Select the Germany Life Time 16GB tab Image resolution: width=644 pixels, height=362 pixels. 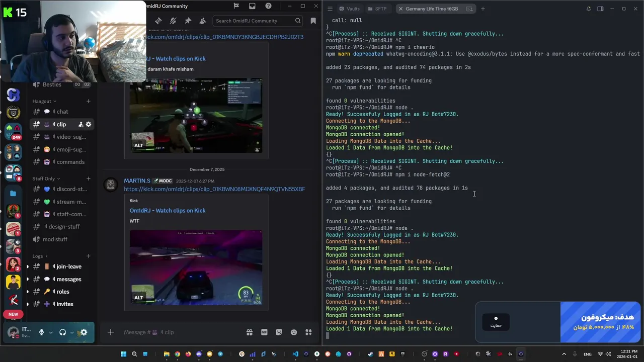point(436,9)
